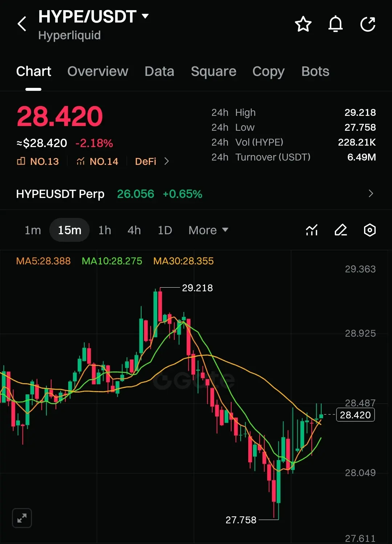Tap the -2.18% change value
This screenshot has height=544, width=392.
94,143
